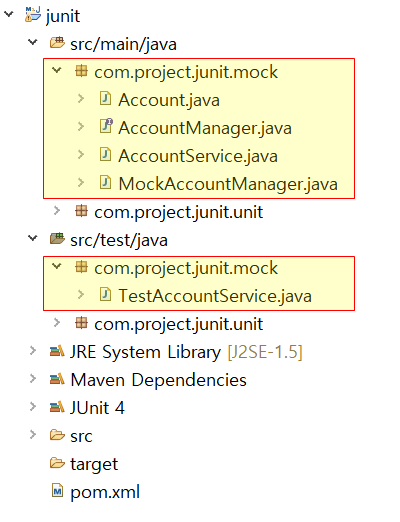
Task: Select the JRE System Library label
Action: click(145, 352)
